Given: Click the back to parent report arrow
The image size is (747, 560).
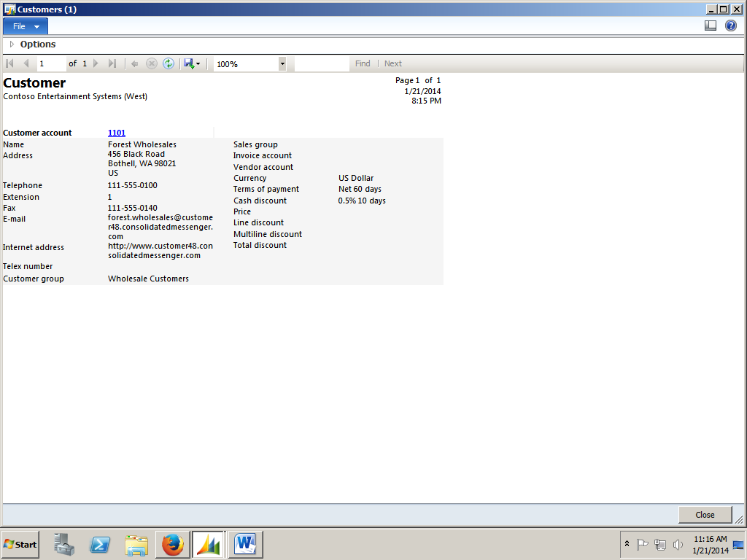Looking at the screenshot, I should pyautogui.click(x=134, y=63).
